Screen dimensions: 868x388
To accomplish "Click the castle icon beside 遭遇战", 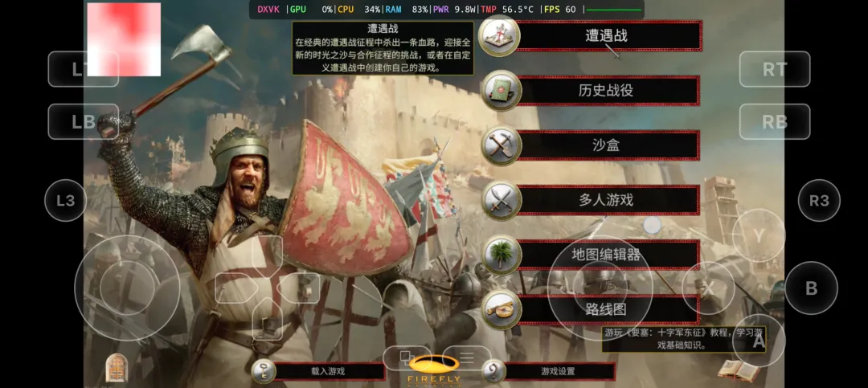I will (x=499, y=36).
